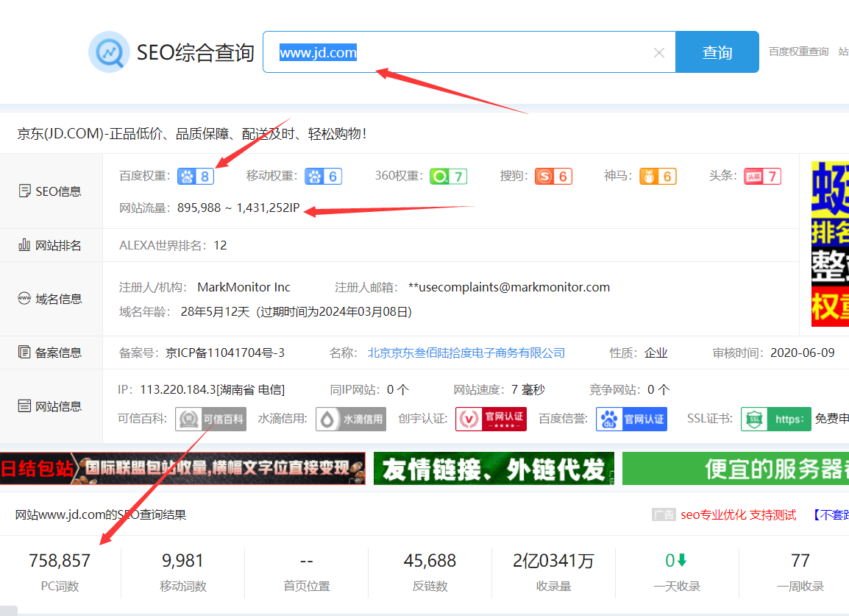Click the 搜狗 weight 6 badge
Screen dimensions: 849x616
[553, 176]
